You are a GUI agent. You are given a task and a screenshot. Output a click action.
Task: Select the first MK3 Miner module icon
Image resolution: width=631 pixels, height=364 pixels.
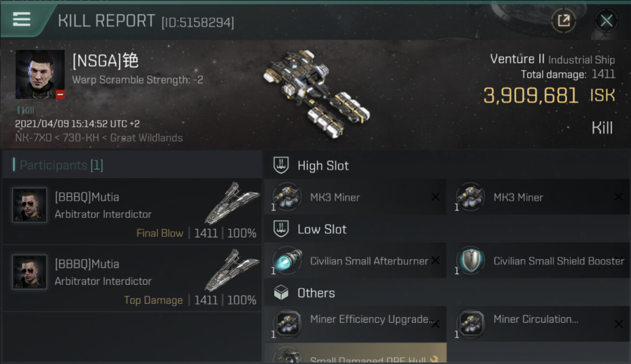click(x=287, y=197)
